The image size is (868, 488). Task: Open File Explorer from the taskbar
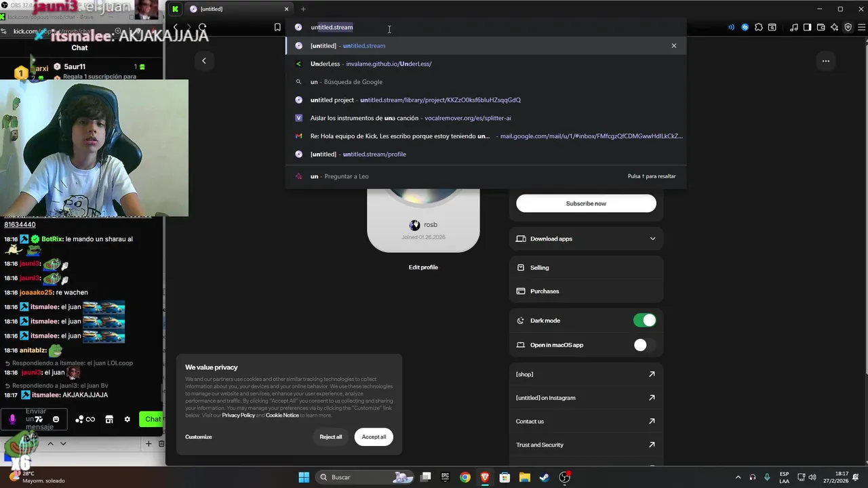click(x=524, y=477)
